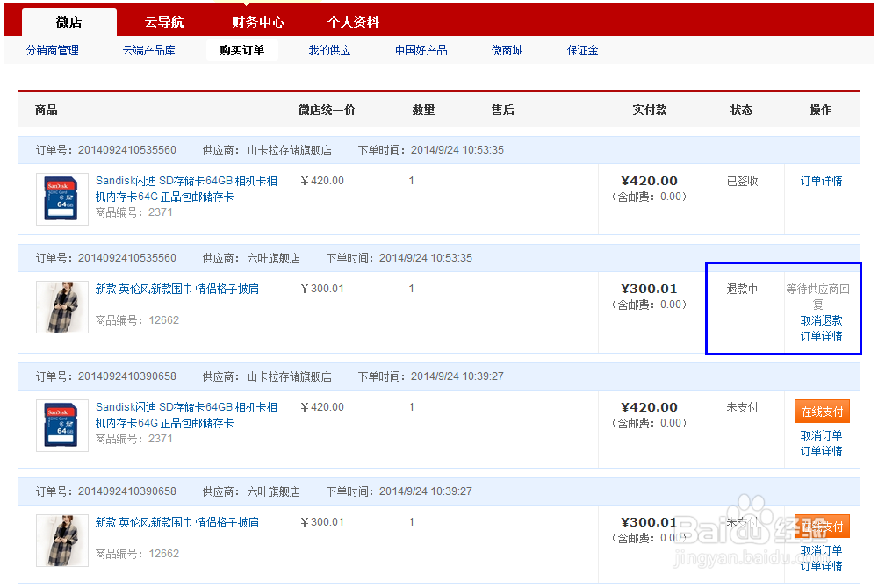878x588 pixels.
Task: Click 在线支付 for the unpaid ¥300.01 scarf order
Action: (x=822, y=527)
